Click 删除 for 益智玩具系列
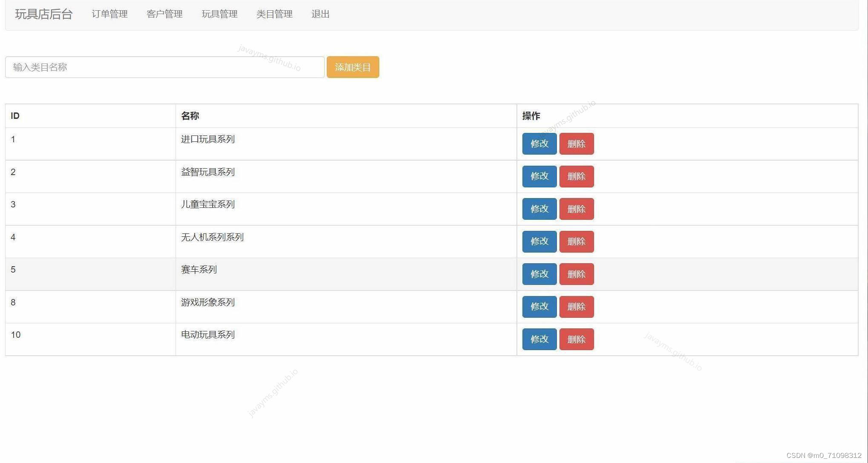Viewport: 868px width, 463px height. pyautogui.click(x=576, y=176)
